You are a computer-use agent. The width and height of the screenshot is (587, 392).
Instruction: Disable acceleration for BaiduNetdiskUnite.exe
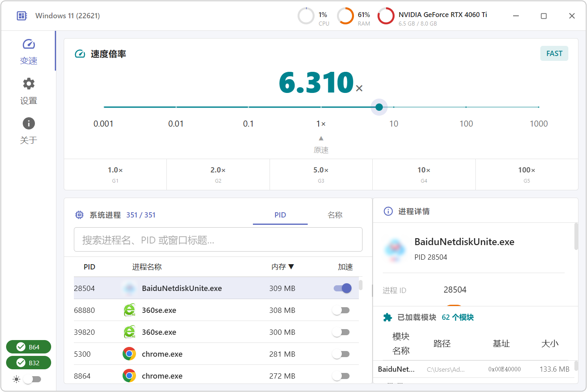click(342, 289)
